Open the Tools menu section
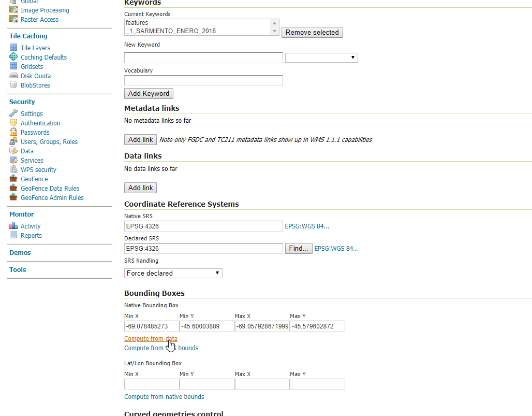This screenshot has width=532, height=416. coord(18,270)
